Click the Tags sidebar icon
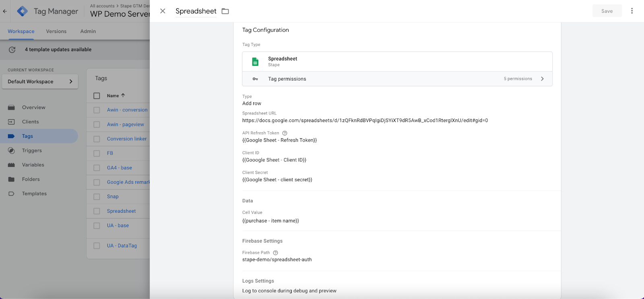This screenshot has height=299, width=644. (x=11, y=136)
